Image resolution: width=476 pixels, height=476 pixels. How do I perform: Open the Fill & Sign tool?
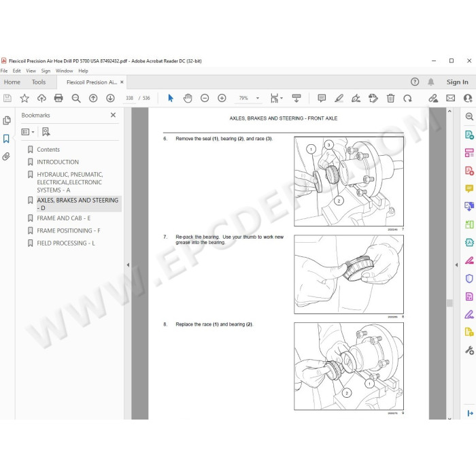469,314
